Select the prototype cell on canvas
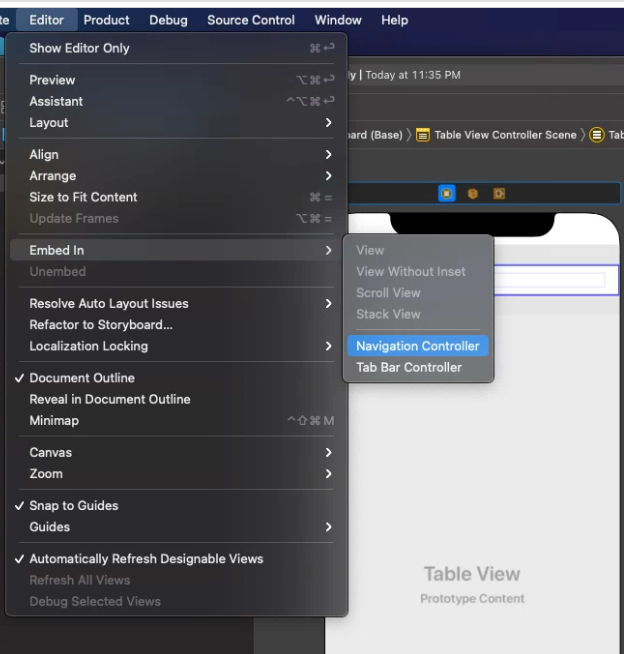This screenshot has height=654, width=624. 556,280
